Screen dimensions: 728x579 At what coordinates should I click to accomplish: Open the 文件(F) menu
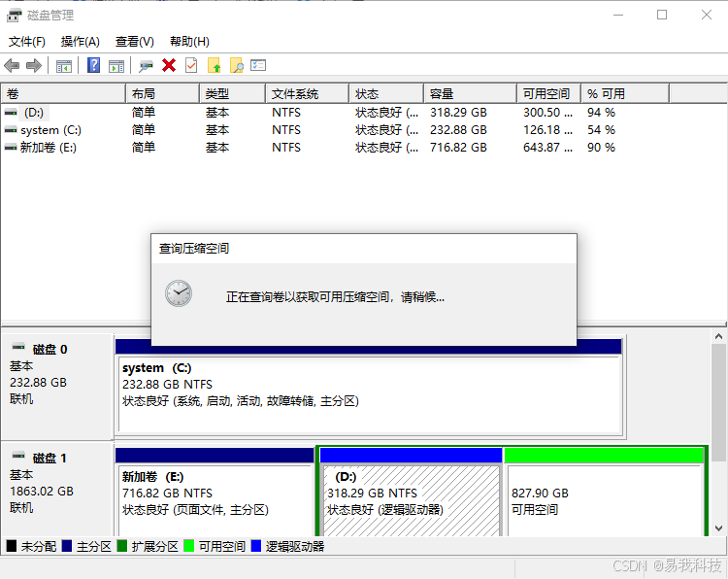pos(27,42)
